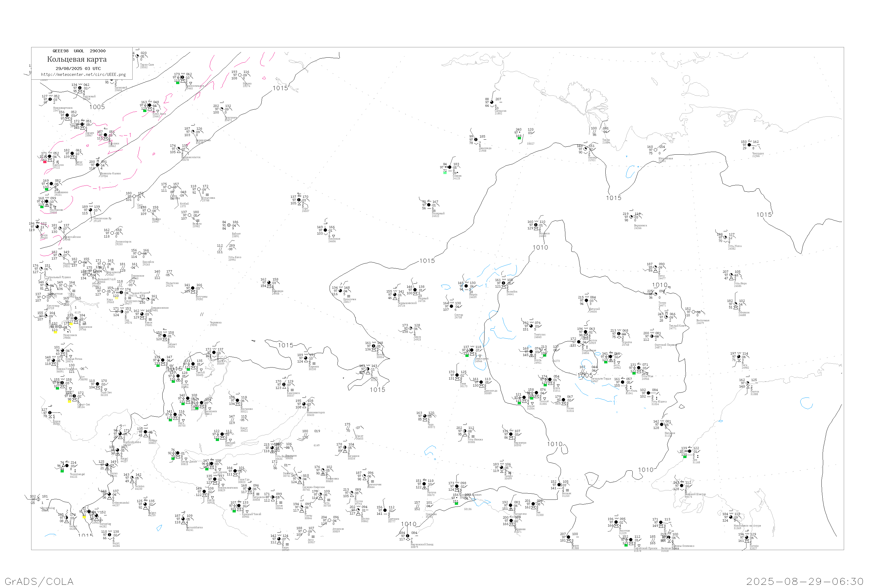882x588 pixels.
Task: Click the green square marker at Красноселькуп
Action: [178, 83]
